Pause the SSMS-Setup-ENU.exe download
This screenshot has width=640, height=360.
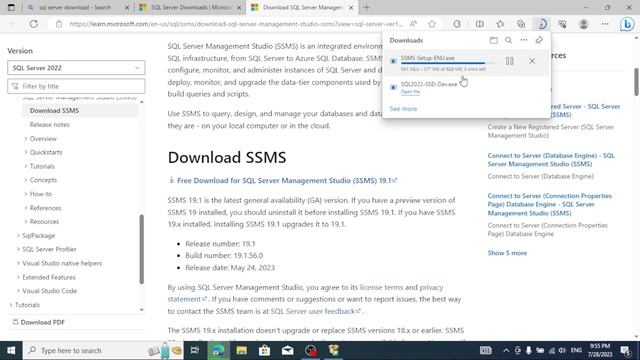509,61
